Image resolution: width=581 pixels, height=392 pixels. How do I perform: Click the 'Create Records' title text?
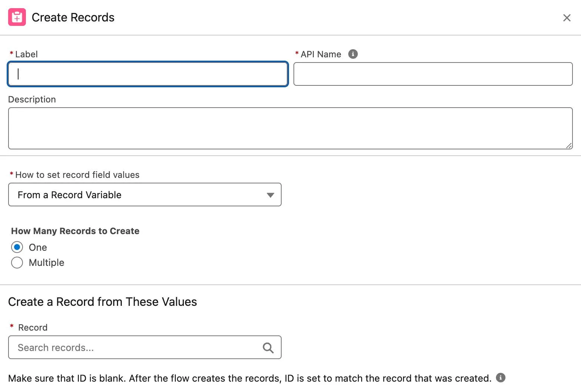coord(73,17)
